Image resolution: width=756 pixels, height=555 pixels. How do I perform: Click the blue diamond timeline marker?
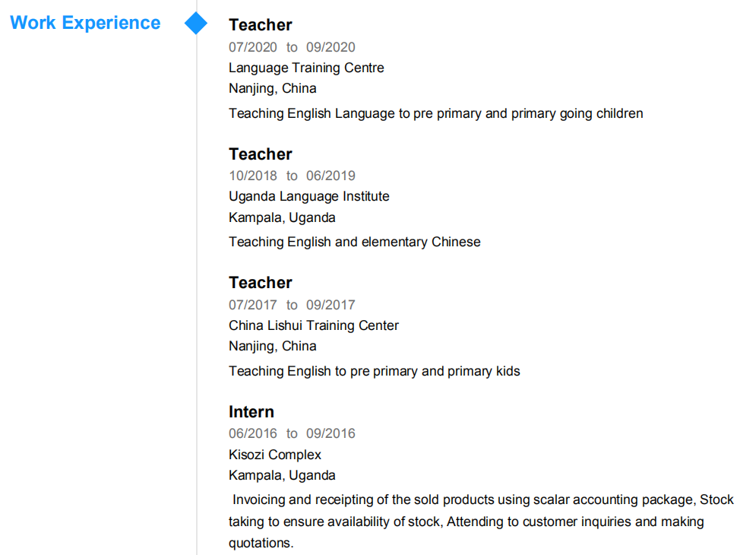[196, 24]
